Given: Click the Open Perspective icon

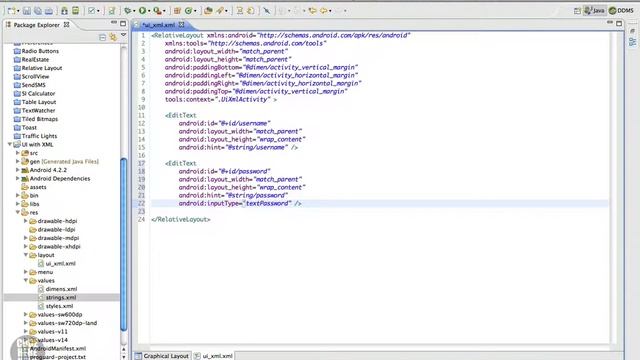Looking at the screenshot, I should (577, 11).
